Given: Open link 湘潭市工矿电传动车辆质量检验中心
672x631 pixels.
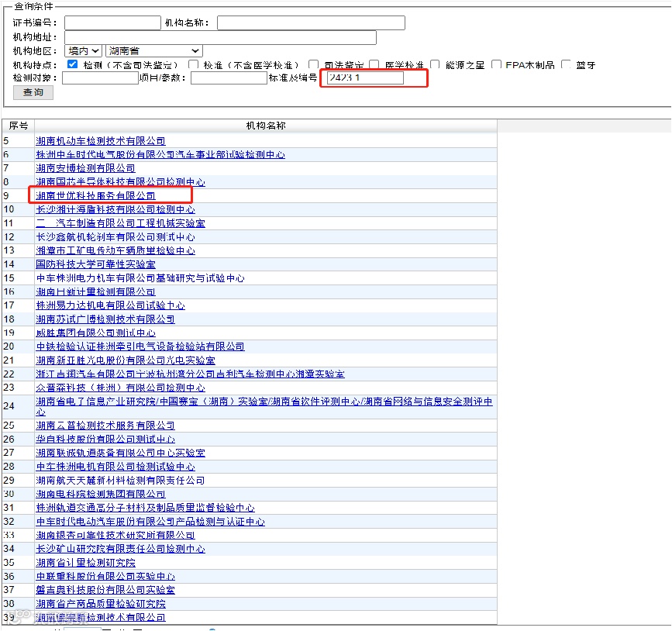Looking at the screenshot, I should [115, 250].
